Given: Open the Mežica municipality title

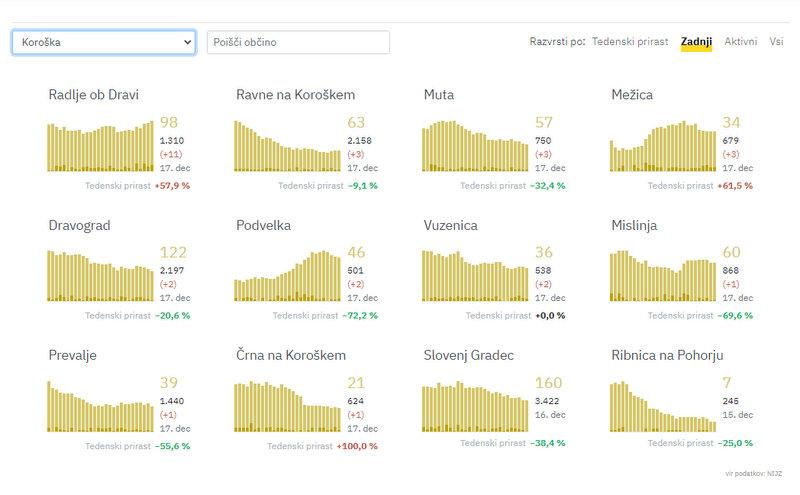Looking at the screenshot, I should [634, 96].
